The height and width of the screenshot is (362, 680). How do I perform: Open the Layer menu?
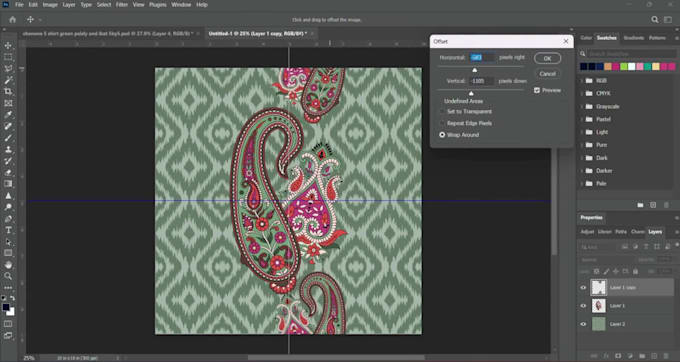point(69,5)
